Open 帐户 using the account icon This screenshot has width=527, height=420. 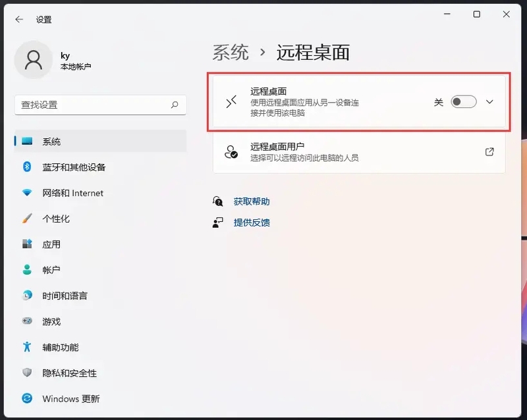28,270
